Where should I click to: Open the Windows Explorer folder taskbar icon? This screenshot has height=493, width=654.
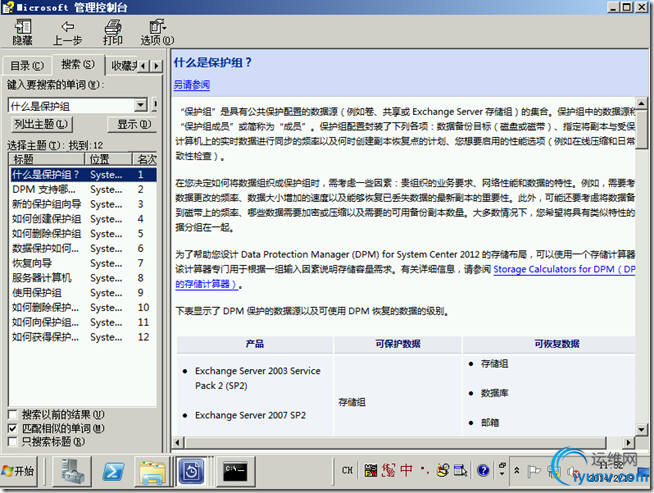click(x=153, y=471)
